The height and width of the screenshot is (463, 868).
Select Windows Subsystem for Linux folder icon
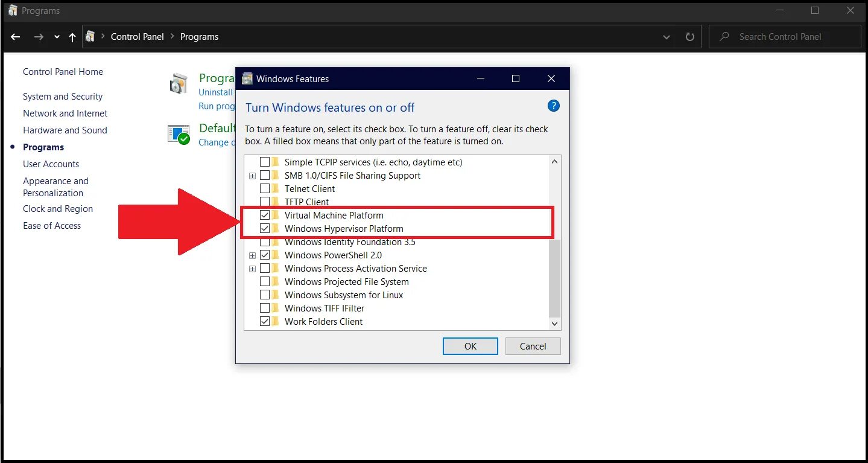(x=276, y=295)
